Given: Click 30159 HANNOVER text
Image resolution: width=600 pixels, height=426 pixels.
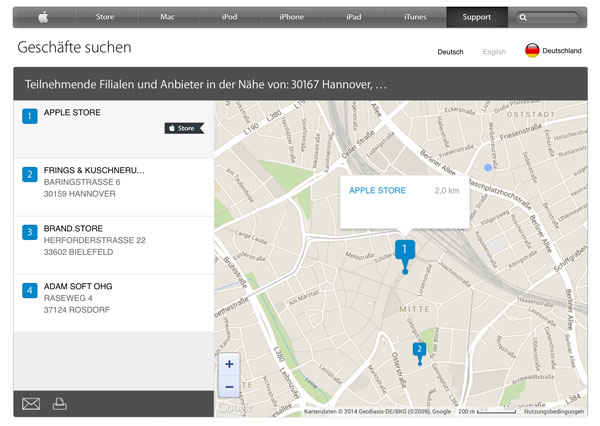Looking at the screenshot, I should (80, 194).
